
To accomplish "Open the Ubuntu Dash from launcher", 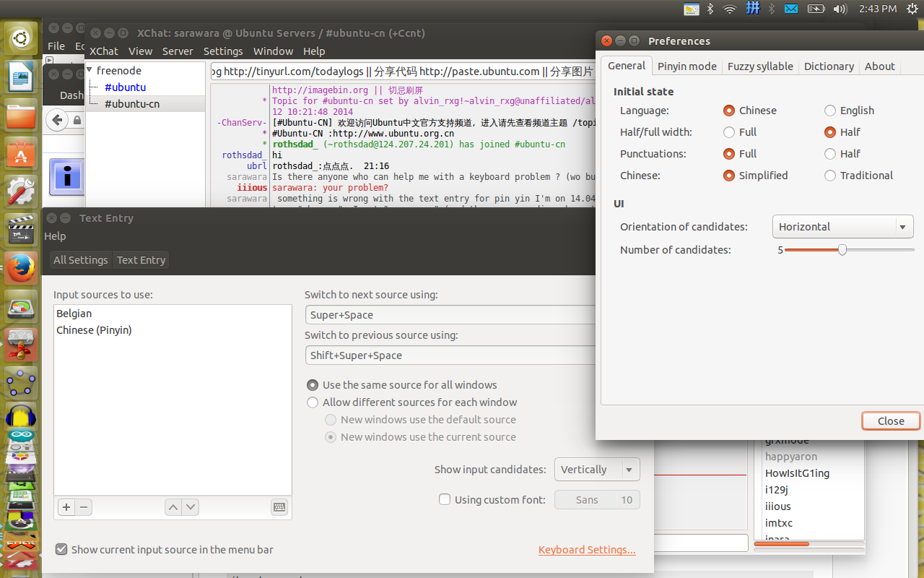I will click(21, 37).
